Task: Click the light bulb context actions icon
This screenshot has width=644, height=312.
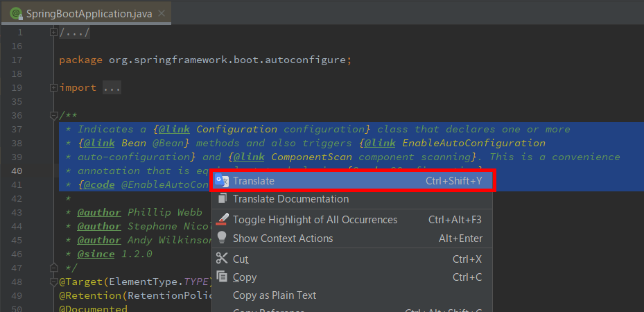Action: 222,238
